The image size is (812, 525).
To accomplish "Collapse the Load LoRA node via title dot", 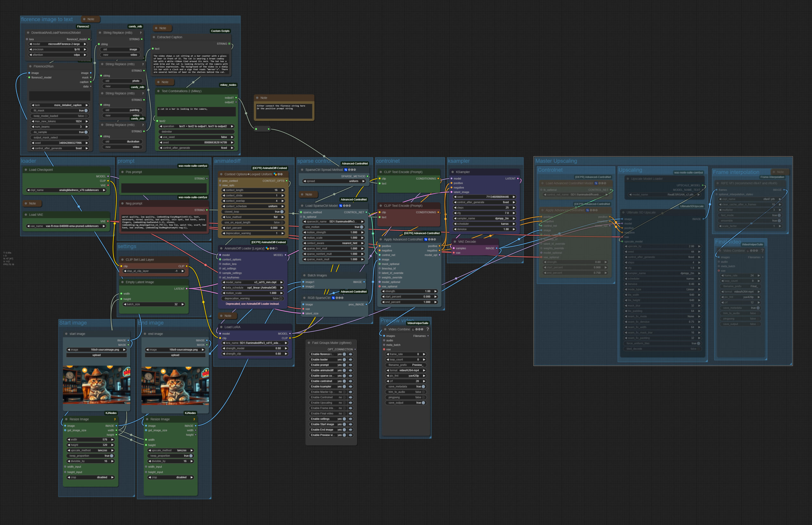I will pos(221,327).
